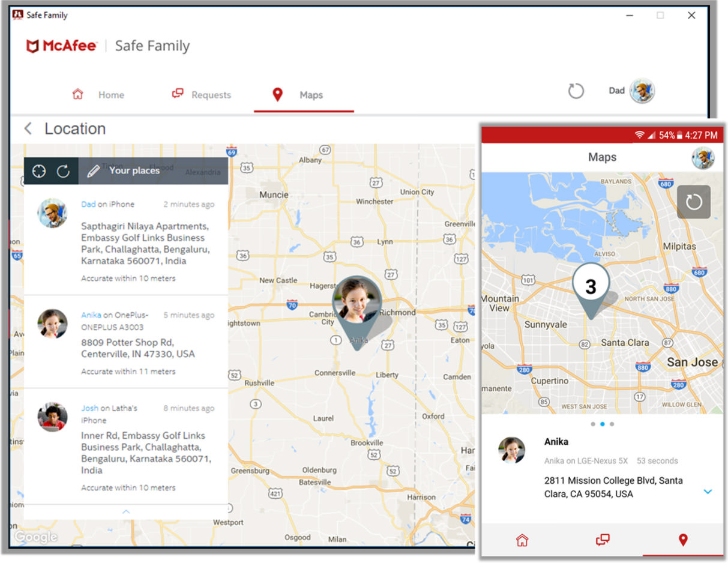Screen dimensions: 728x563
Task: Tap the profile avatar on phone Maps header
Action: (x=703, y=158)
